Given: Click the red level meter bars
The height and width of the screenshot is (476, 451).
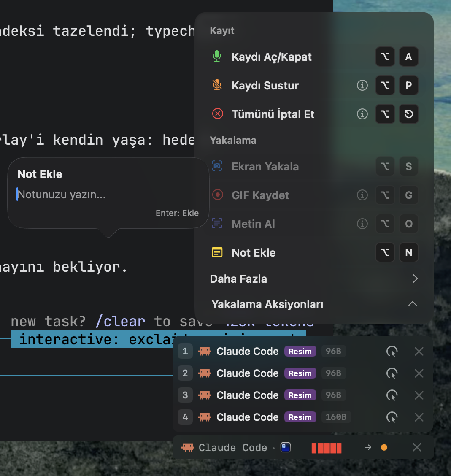Looking at the screenshot, I should click(327, 448).
